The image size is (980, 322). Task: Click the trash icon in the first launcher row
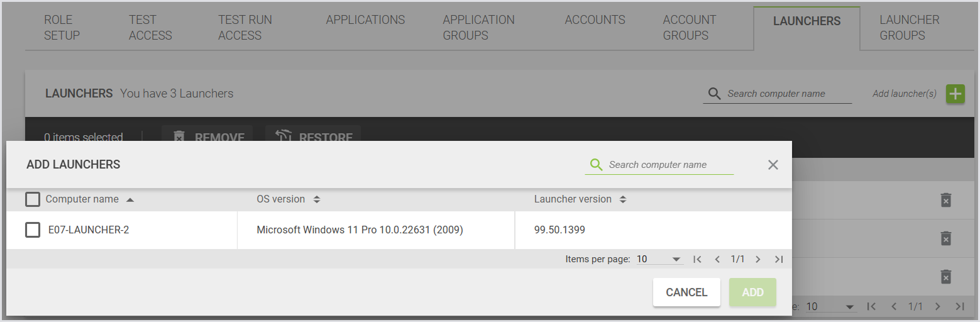(945, 200)
